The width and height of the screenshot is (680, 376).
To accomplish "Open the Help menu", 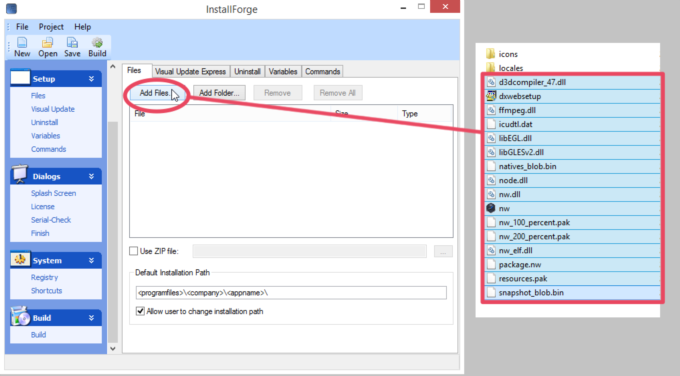I will click(x=82, y=27).
